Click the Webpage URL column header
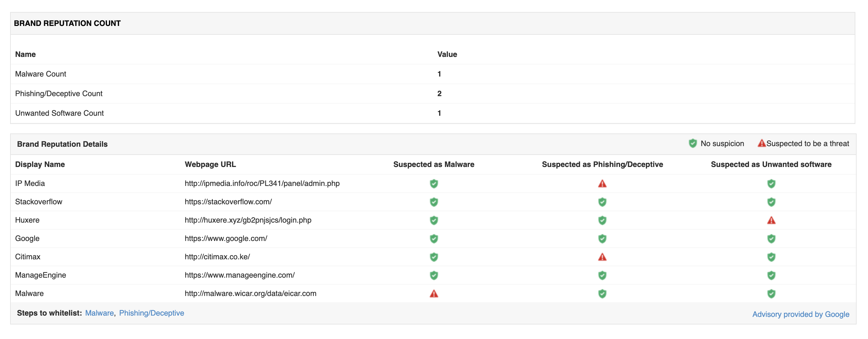This screenshot has width=868, height=339. point(210,164)
